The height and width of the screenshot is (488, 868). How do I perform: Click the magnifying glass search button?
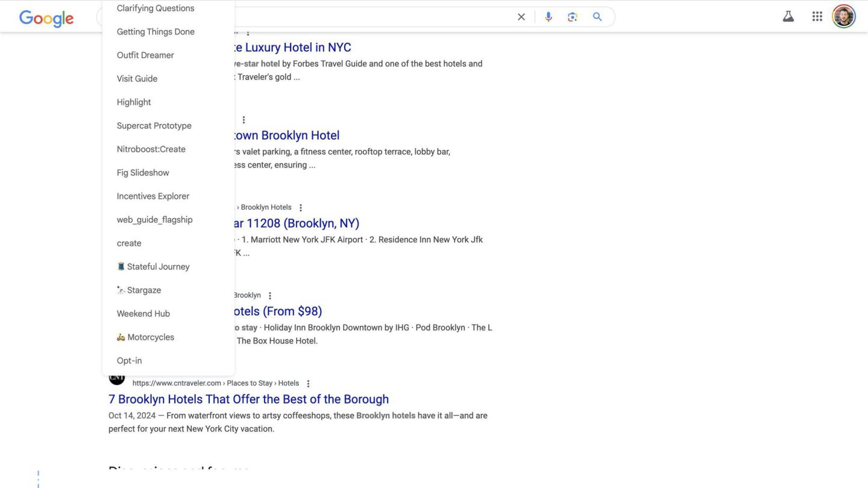[x=597, y=17]
